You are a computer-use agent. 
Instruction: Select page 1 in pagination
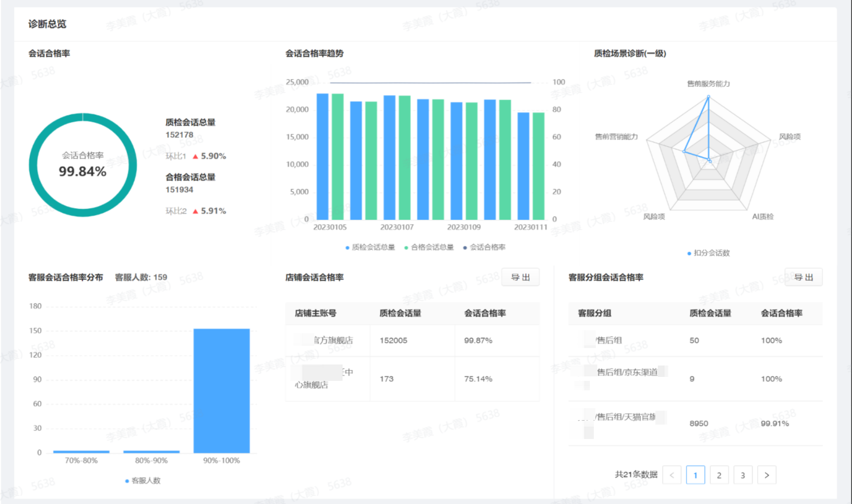[x=695, y=475]
